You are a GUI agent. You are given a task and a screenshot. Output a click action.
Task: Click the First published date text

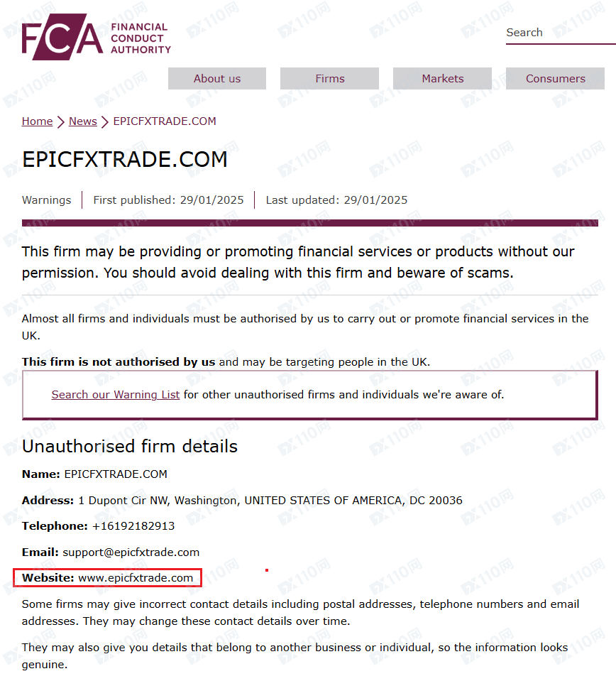[x=168, y=200]
